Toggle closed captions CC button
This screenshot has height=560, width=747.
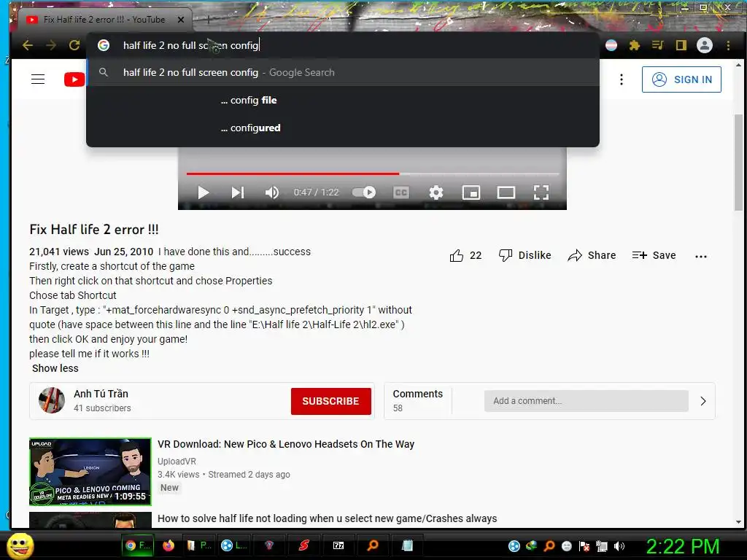pos(401,192)
